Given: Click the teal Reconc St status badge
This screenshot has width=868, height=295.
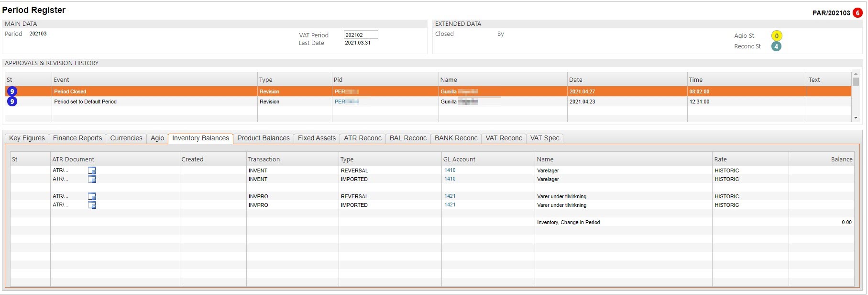Looking at the screenshot, I should 776,46.
